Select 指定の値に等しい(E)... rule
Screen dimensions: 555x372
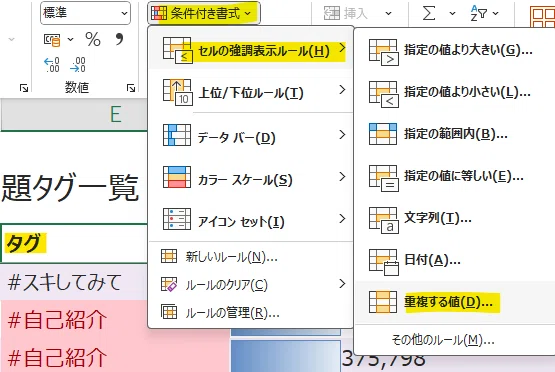coord(454,176)
